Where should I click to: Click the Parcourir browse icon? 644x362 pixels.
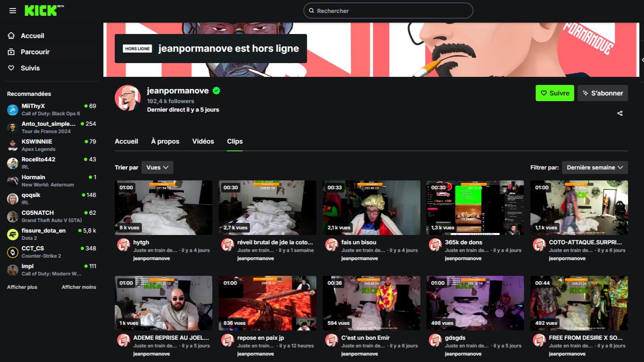pos(11,52)
